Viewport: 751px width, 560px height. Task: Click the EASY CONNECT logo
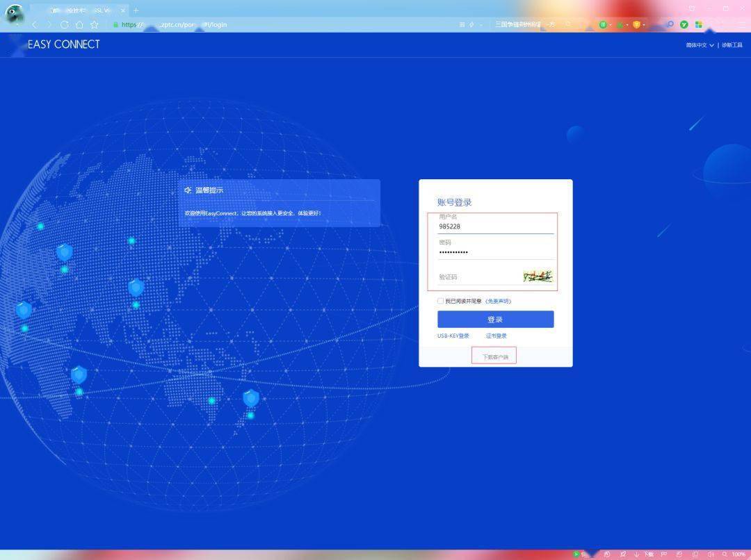click(64, 44)
